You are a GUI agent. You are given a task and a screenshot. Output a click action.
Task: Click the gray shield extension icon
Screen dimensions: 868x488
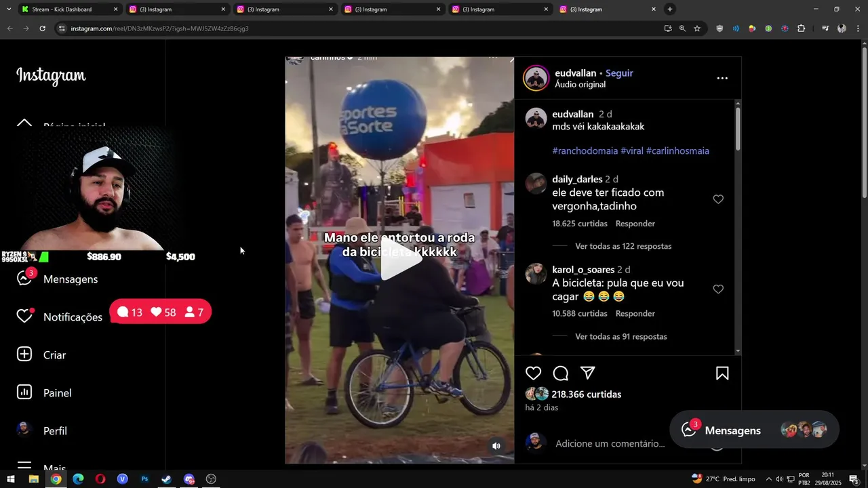pyautogui.click(x=719, y=28)
